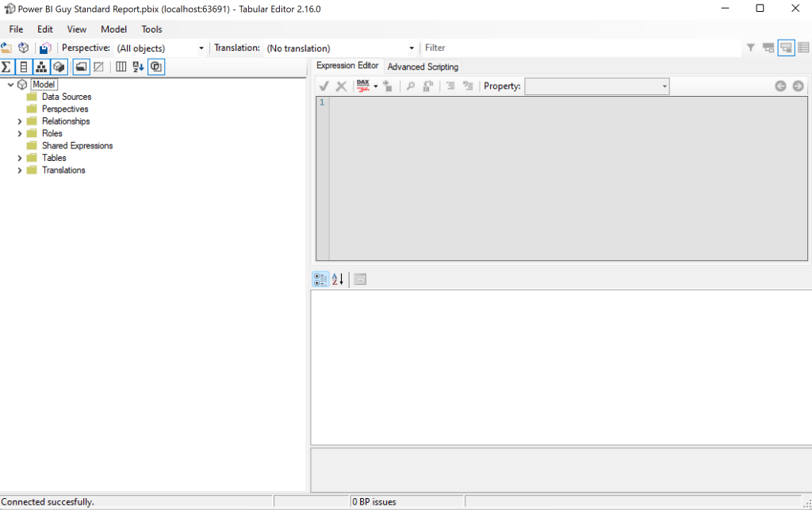Open the Perspective dropdown
This screenshot has width=812, height=510.
[201, 48]
